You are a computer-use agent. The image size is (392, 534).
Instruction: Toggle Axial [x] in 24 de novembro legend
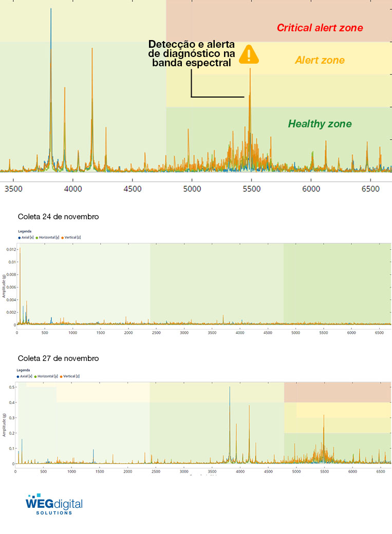[26, 237]
